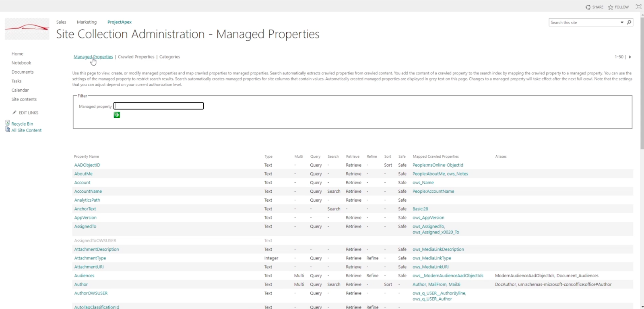Click the green filter go arrow icon
This screenshot has height=309, width=644.
pos(117,115)
